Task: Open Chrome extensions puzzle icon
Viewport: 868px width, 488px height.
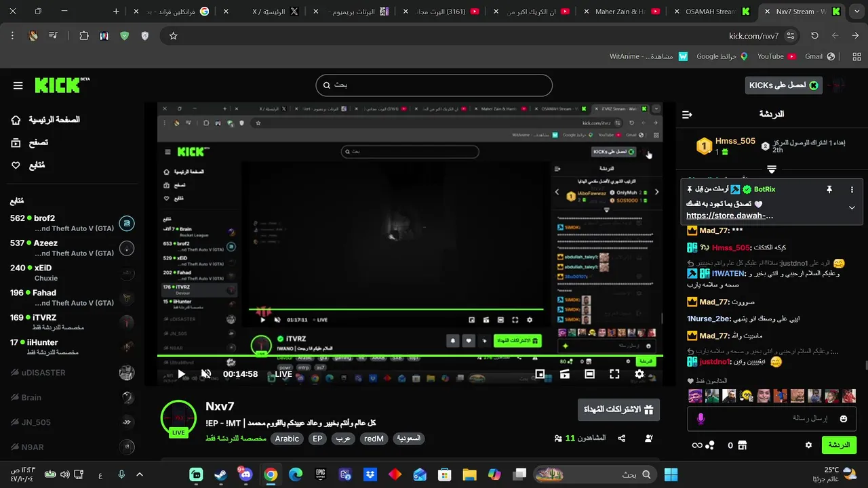Action: click(84, 36)
